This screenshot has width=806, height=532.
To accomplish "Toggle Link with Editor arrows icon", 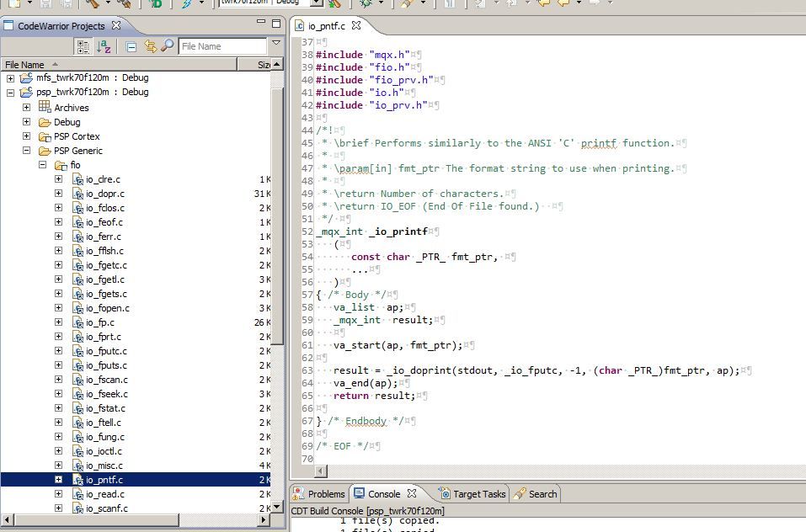I will coord(150,46).
